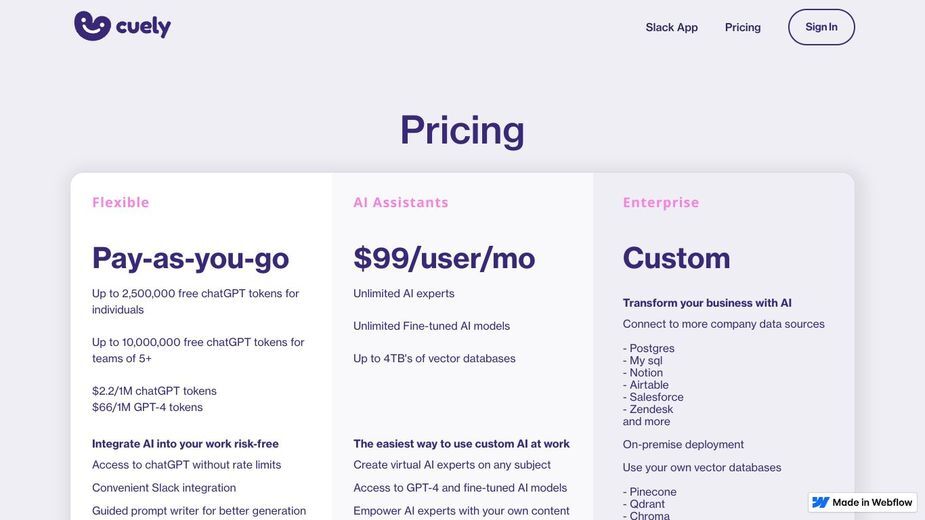Select the Flexible plan label
This screenshot has height=520, width=925.
(120, 202)
